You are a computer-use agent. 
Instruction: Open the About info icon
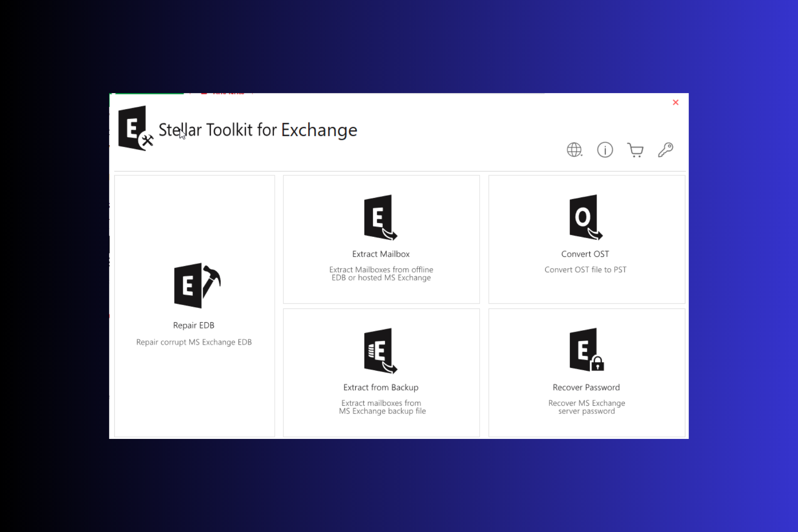point(605,150)
